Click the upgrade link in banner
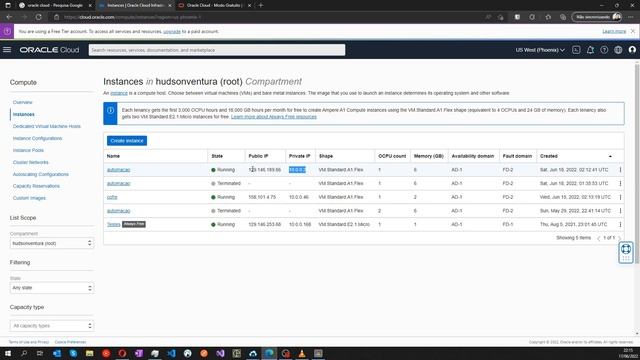 pos(172,31)
